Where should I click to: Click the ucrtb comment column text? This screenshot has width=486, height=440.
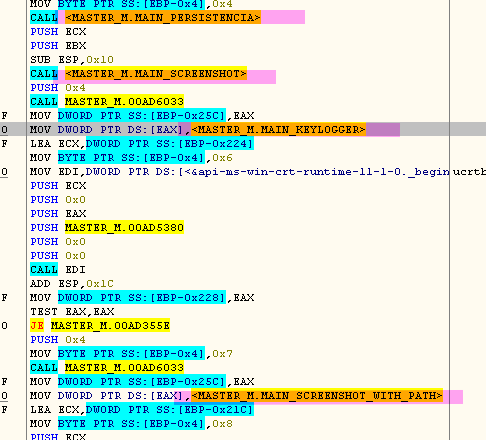click(469, 172)
